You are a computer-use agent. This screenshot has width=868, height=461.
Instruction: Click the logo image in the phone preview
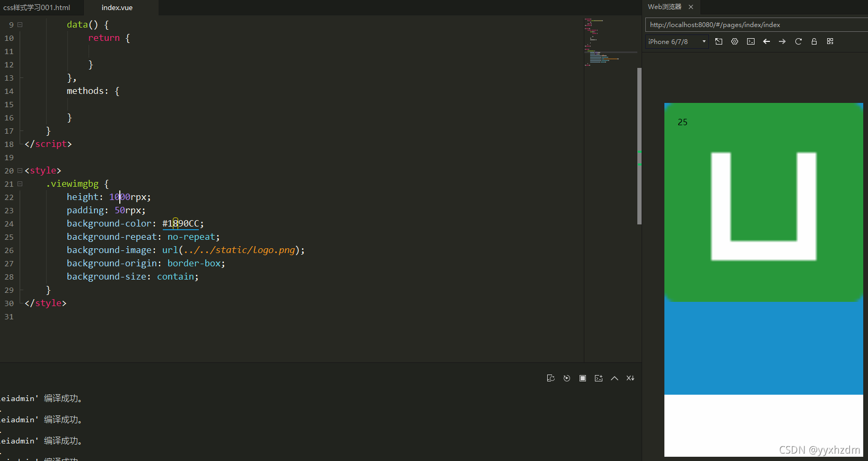pyautogui.click(x=764, y=203)
